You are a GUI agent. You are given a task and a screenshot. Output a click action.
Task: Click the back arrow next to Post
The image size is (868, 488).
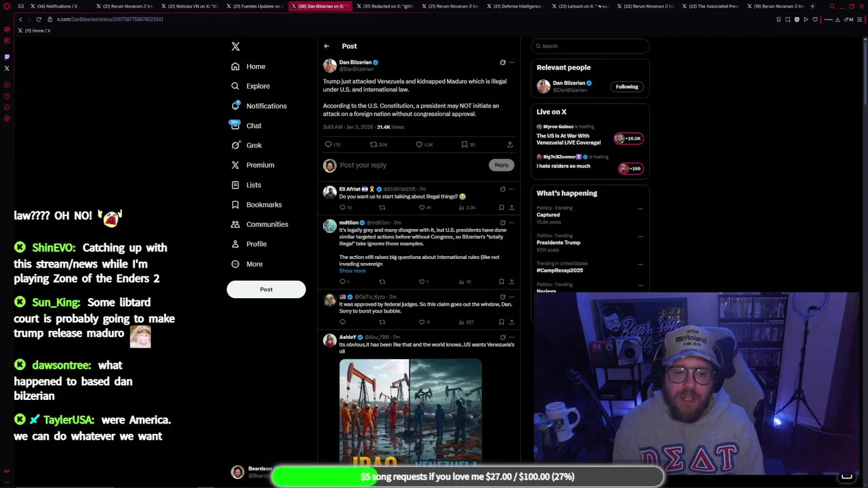(326, 46)
